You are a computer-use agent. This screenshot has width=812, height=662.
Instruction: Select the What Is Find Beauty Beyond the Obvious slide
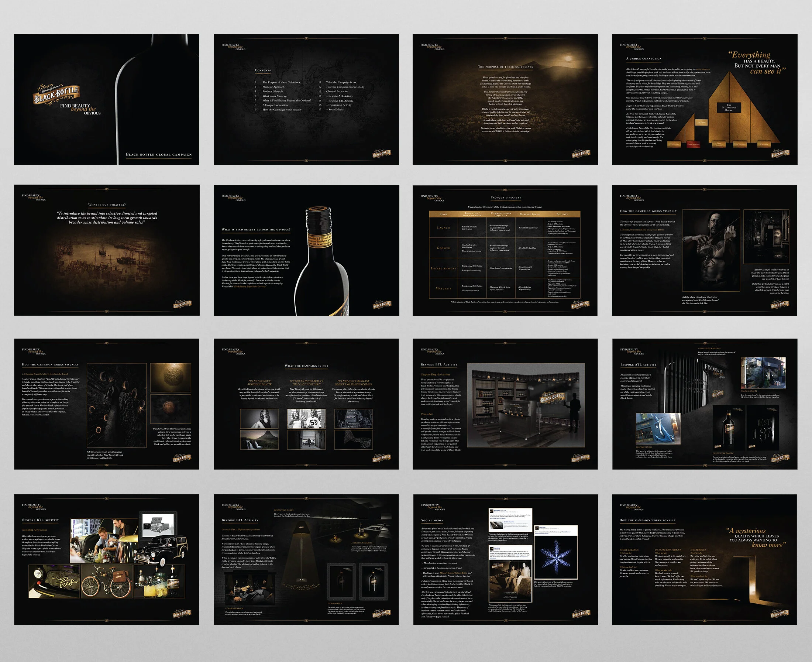[x=306, y=250]
